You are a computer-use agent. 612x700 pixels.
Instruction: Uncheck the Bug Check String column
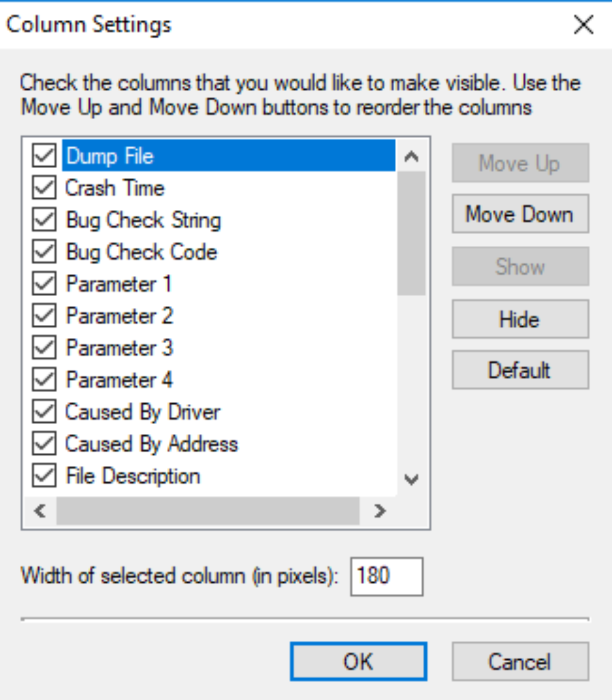click(x=44, y=220)
